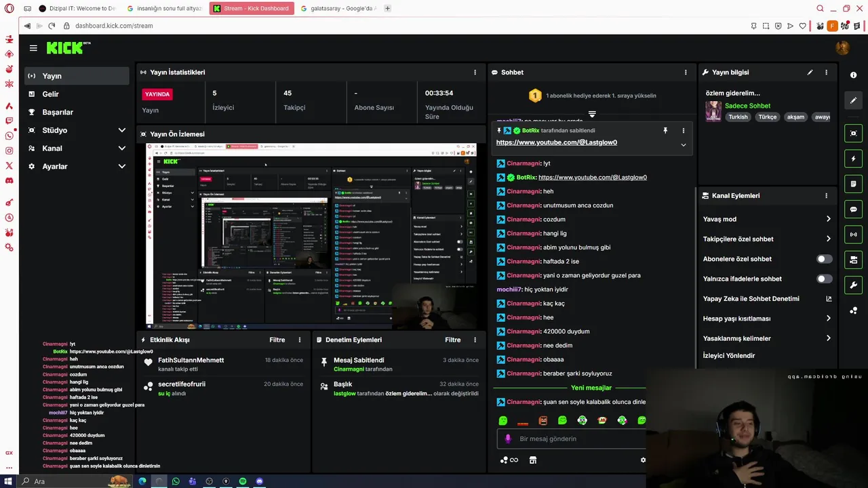Click the Yeni mesajlar indicator in the chat
868x488 pixels.
tap(591, 388)
